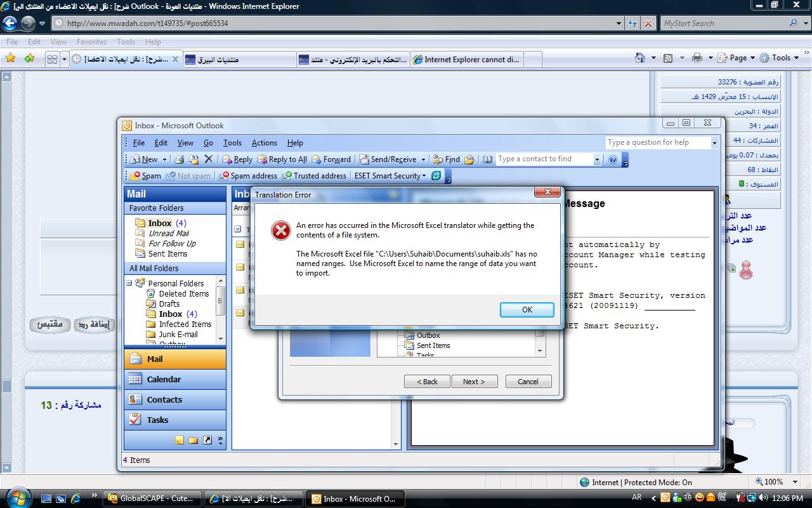Click the IE Home icon
The width and height of the screenshot is (812, 508).
641,58
